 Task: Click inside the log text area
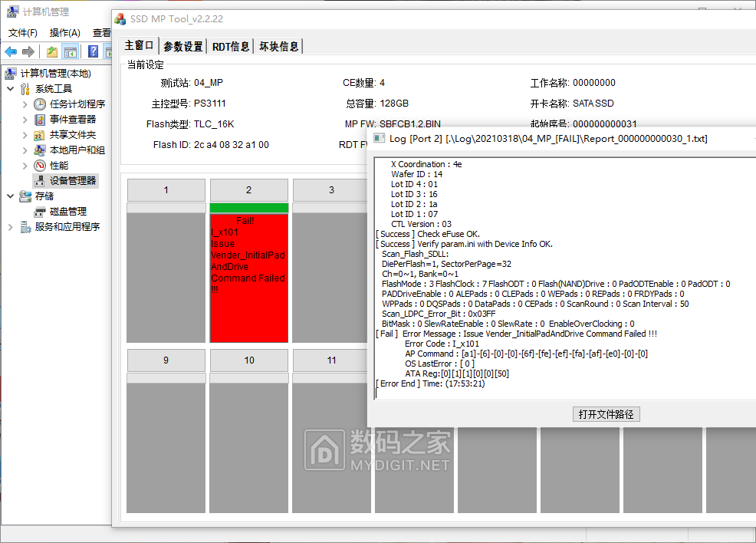tap(564, 278)
